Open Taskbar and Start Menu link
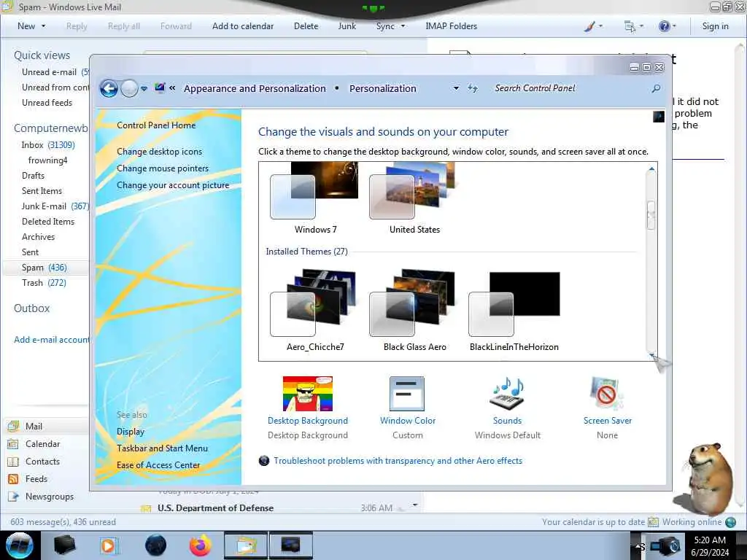 pyautogui.click(x=162, y=448)
